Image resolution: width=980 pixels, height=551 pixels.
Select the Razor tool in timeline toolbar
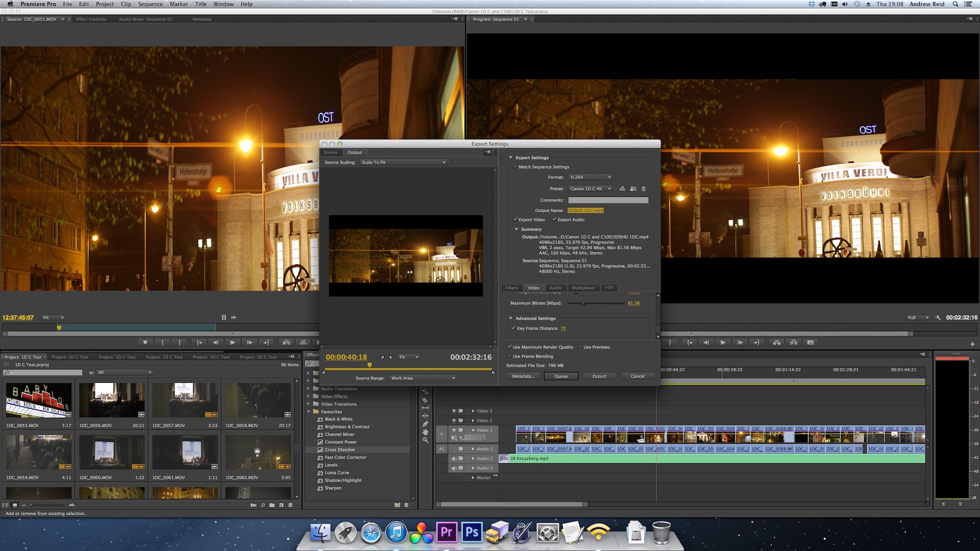pyautogui.click(x=425, y=400)
